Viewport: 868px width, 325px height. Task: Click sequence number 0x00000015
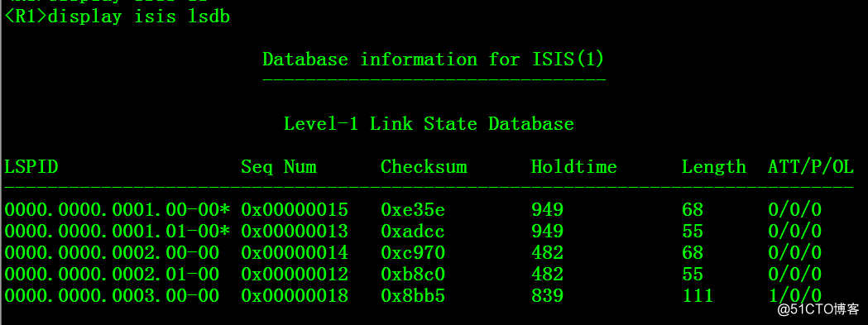[x=295, y=210]
